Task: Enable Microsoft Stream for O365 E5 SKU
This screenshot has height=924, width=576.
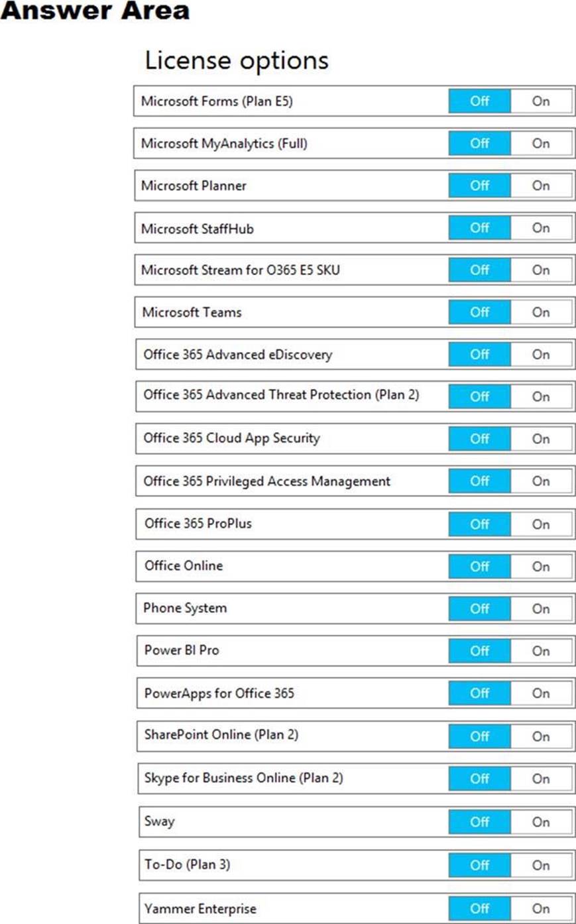Action: 541,270
